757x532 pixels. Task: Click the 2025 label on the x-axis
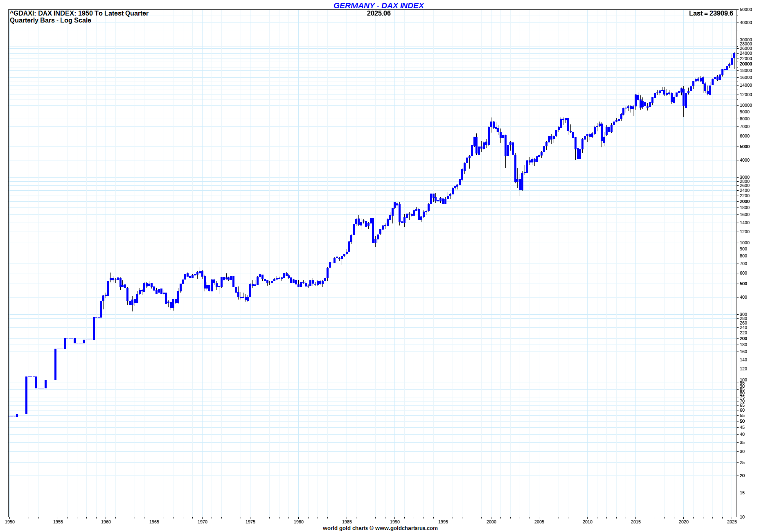click(732, 522)
